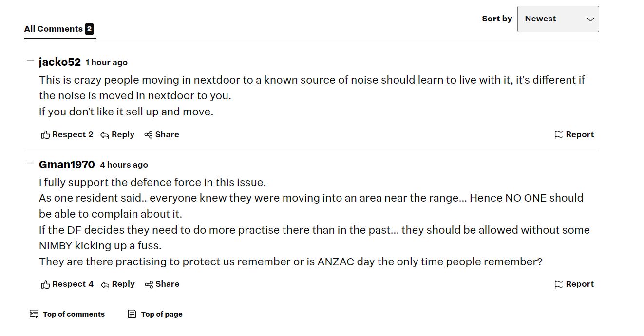Open the jacko52 username profile
The image size is (644, 336).
(x=60, y=62)
